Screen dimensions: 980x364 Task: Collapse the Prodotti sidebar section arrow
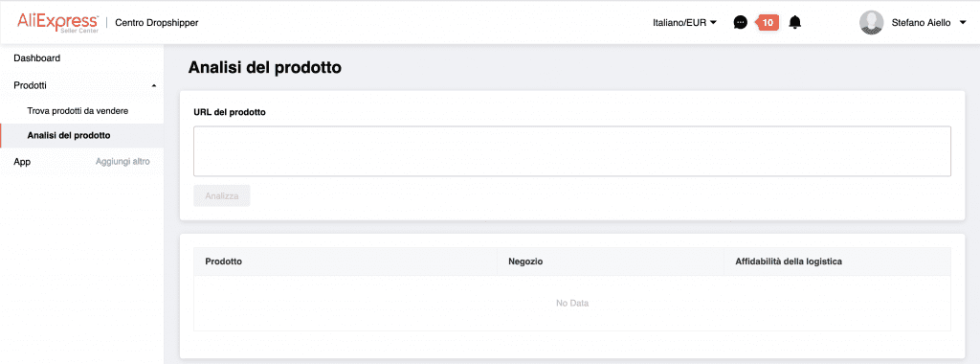click(154, 85)
